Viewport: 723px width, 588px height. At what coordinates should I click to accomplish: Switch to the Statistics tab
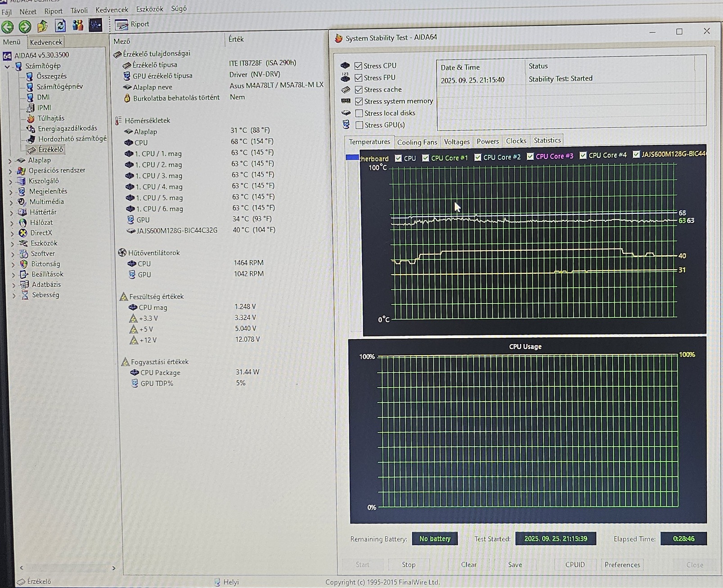pos(547,140)
